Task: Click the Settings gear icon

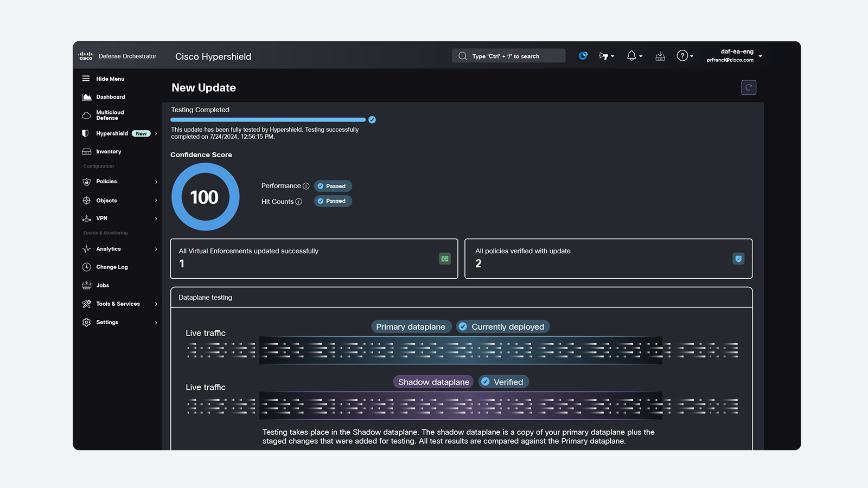Action: [x=86, y=322]
